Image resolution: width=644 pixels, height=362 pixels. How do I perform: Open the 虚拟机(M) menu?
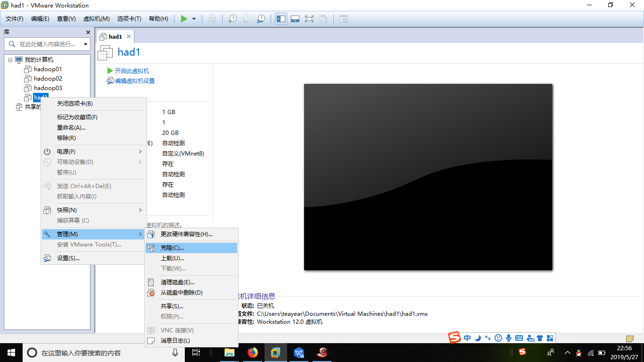pos(96,19)
